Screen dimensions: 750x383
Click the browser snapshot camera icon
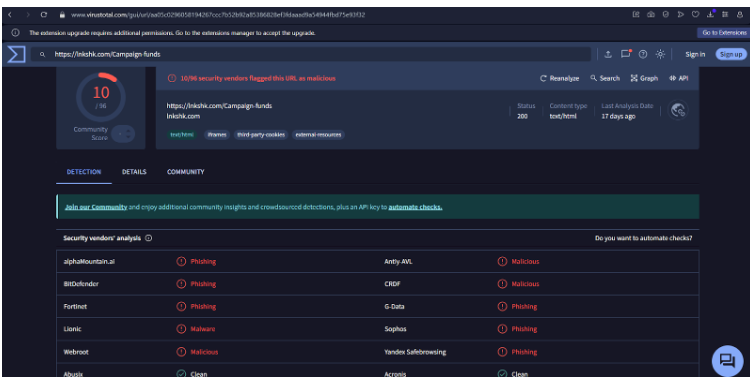pos(651,15)
